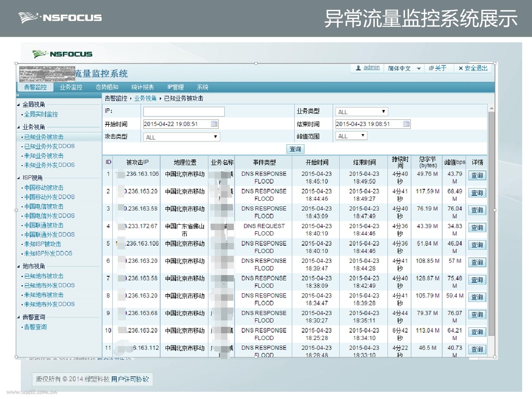
Task: Click DNS REQUEST FLOOD event in row 4
Action: pyautogui.click(x=264, y=230)
